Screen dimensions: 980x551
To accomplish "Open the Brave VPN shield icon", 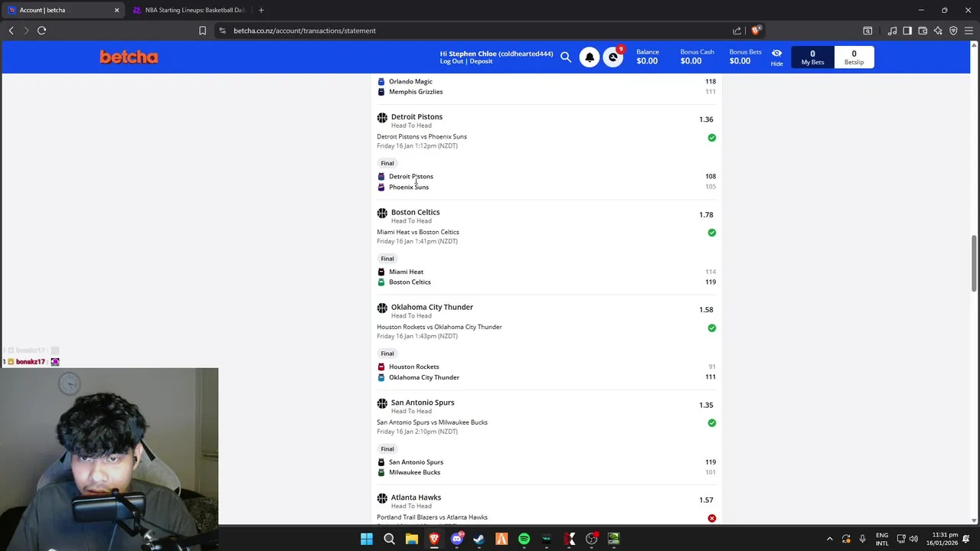I will click(x=953, y=31).
